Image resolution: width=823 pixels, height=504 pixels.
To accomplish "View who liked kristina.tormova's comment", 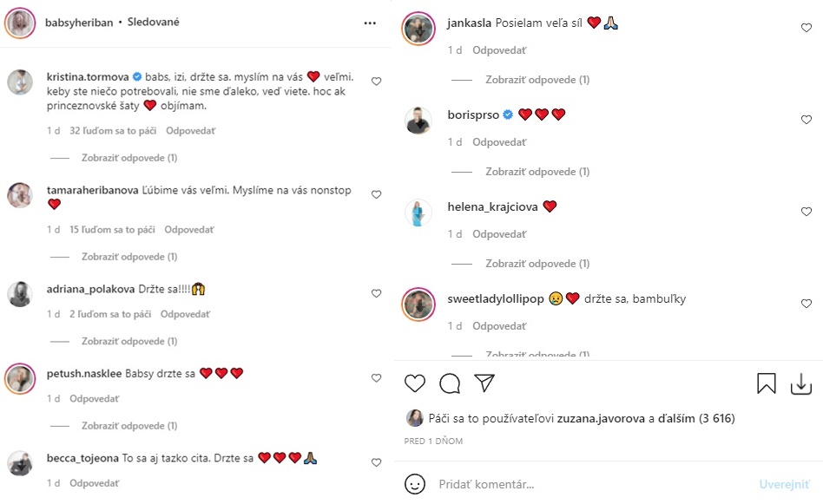I will point(112,131).
